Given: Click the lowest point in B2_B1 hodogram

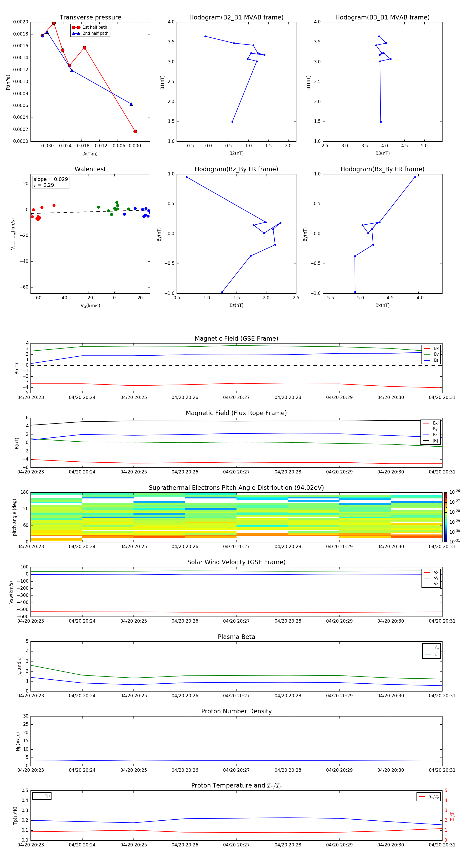Looking at the screenshot, I should [232, 122].
